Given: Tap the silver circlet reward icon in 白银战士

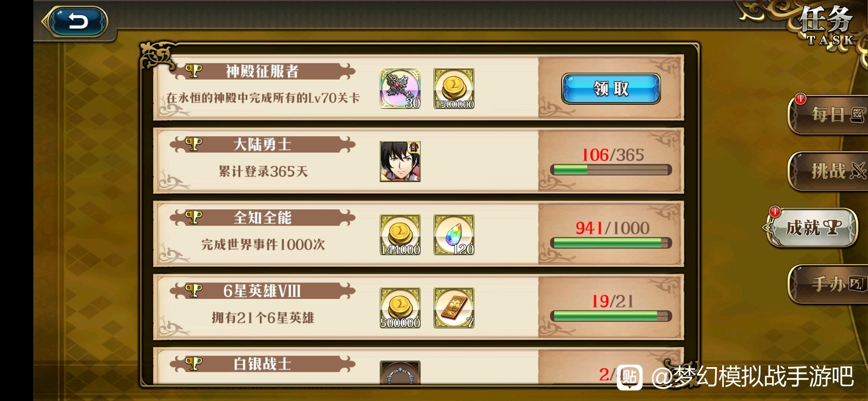Looking at the screenshot, I should 400,372.
